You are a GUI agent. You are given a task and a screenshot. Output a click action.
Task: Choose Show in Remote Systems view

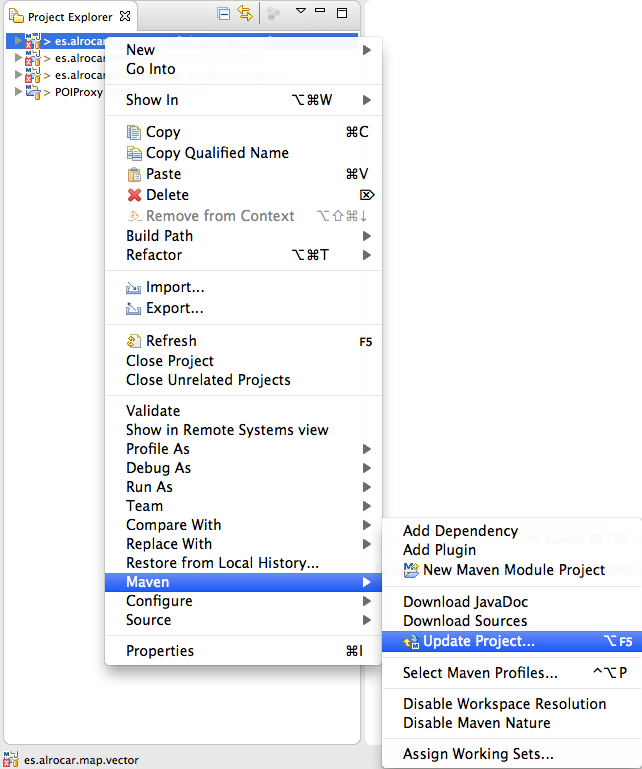[x=243, y=430]
